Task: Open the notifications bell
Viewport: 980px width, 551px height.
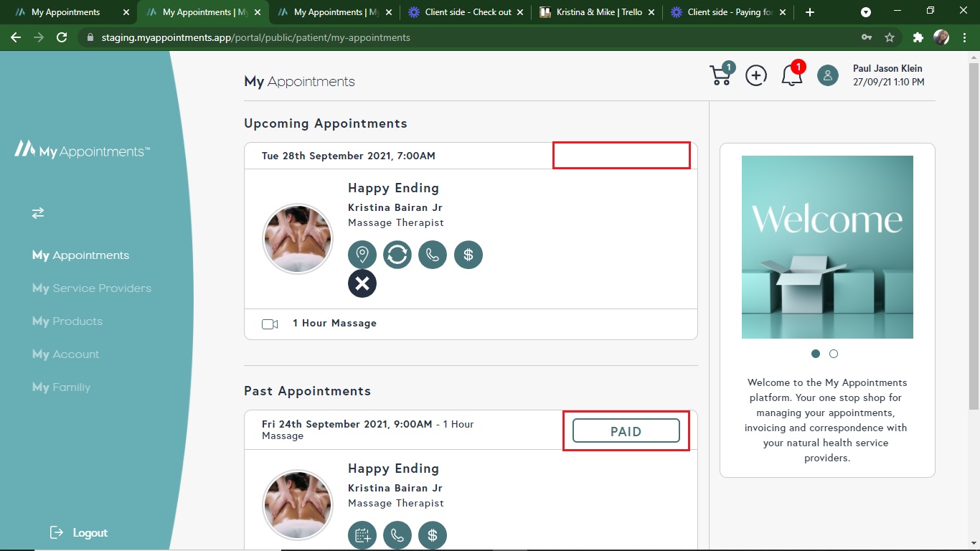Action: [x=791, y=75]
